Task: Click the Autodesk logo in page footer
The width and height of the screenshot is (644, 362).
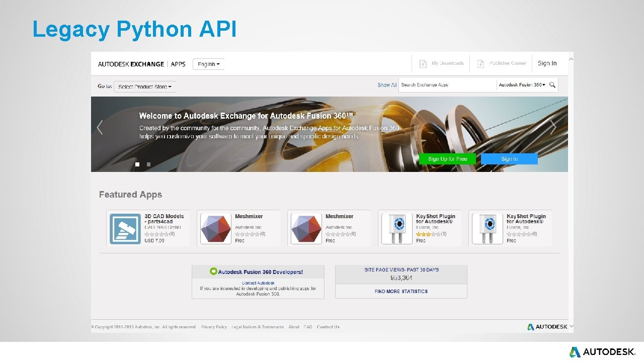Action: (x=547, y=327)
